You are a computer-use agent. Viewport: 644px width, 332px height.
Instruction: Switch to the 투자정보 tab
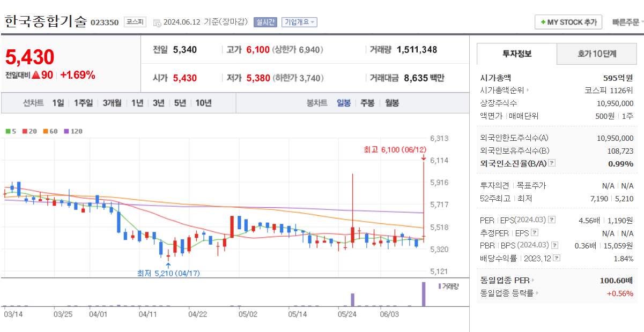click(517, 54)
